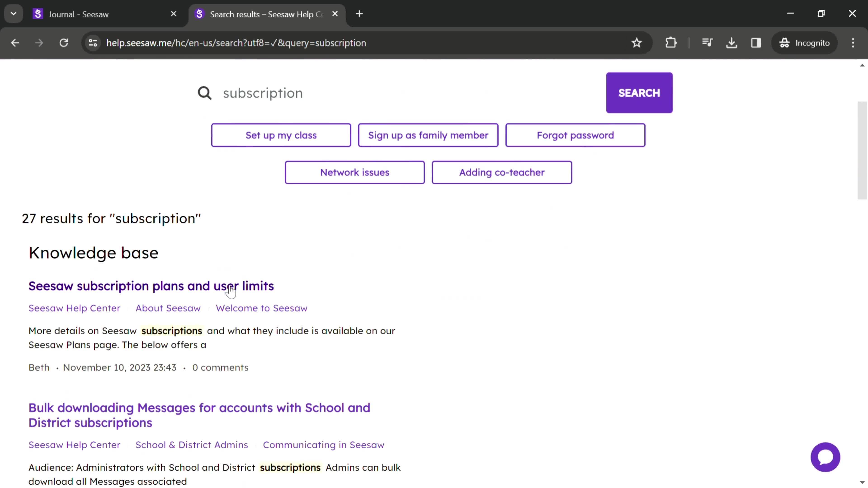Open media controls icon

tap(707, 43)
